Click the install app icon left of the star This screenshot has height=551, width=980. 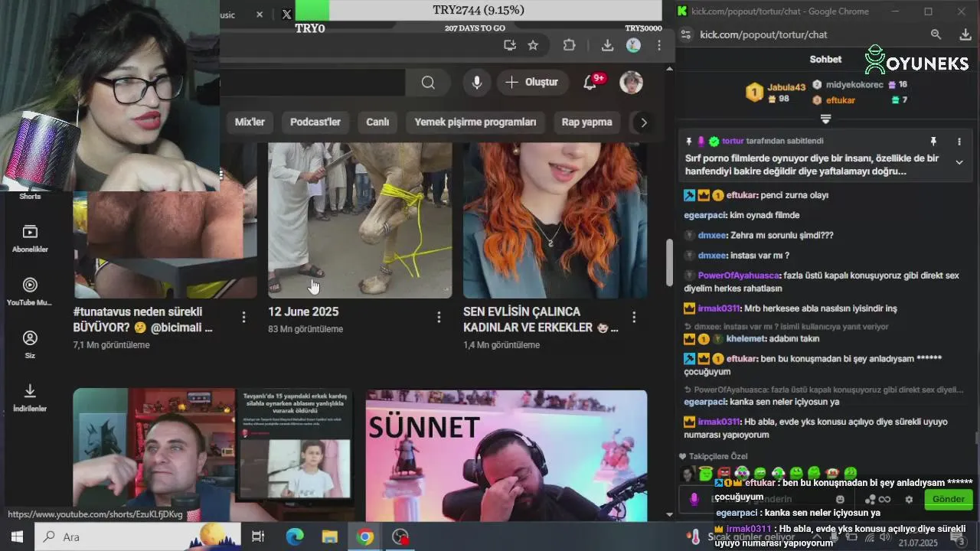pos(510,45)
